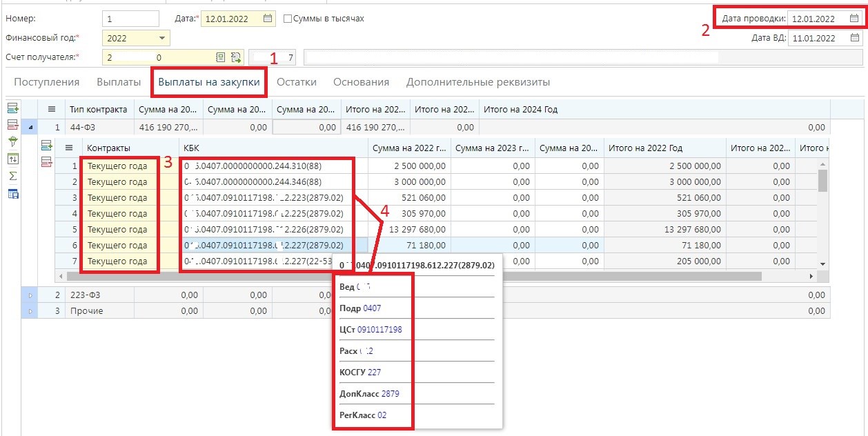Open nested table column menu icon
The image size is (868, 436).
[x=68, y=148]
